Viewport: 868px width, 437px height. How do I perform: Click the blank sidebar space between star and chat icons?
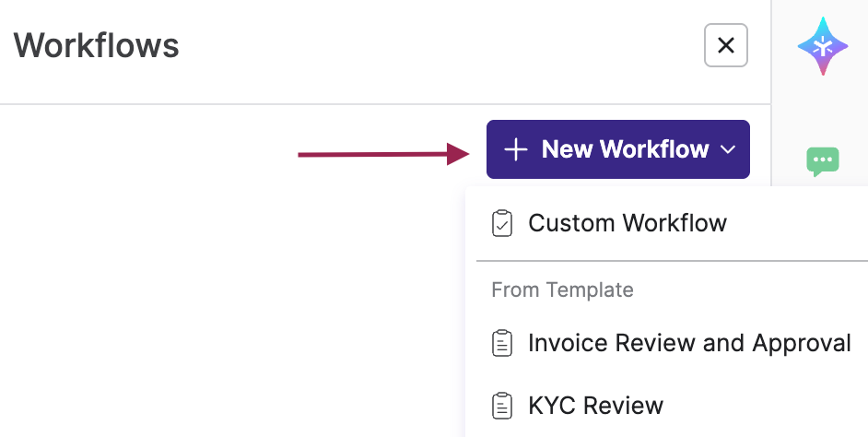(x=823, y=111)
